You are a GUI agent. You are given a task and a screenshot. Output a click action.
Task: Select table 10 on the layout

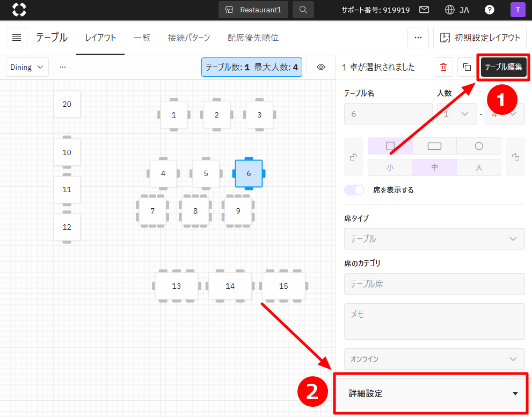[67, 152]
